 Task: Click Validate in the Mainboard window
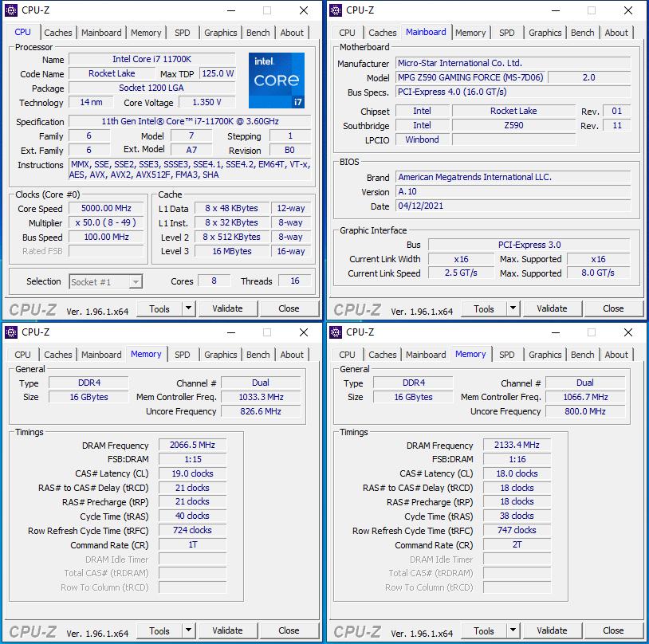pyautogui.click(x=553, y=308)
